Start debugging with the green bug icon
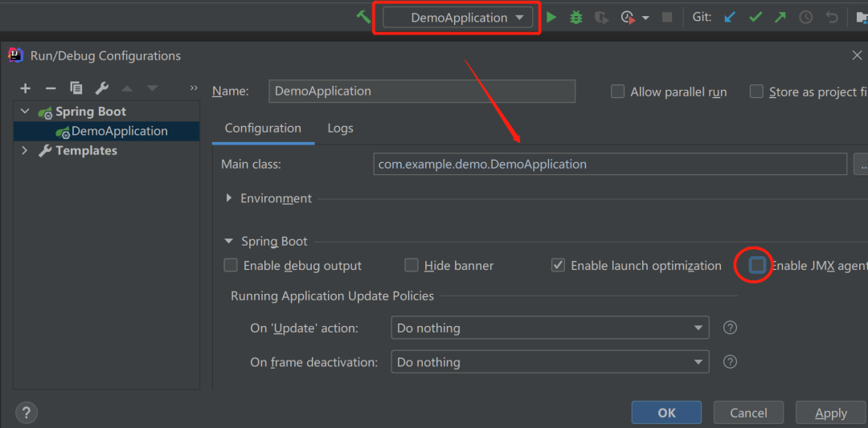 click(576, 18)
